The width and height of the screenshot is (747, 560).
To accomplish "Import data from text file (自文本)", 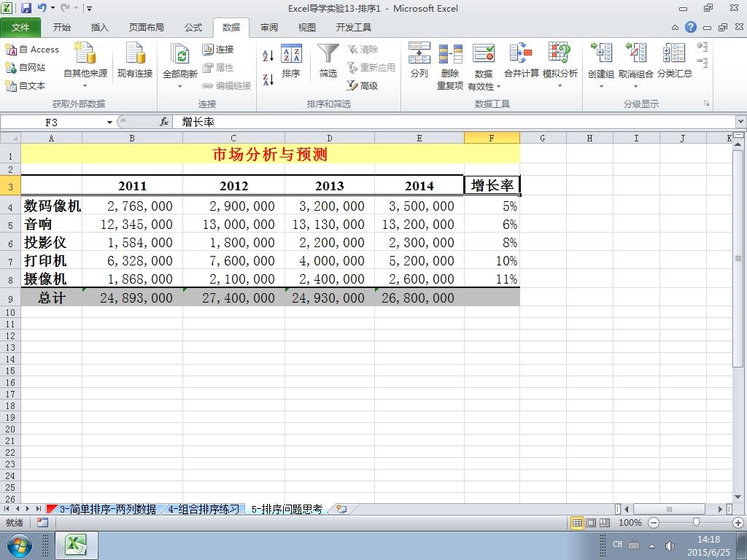I will 26,86.
